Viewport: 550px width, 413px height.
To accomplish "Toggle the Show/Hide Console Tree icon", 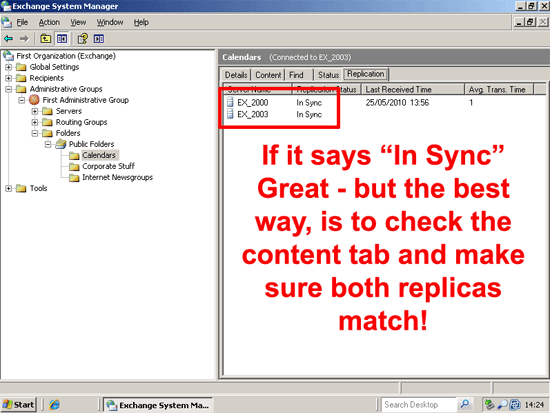I will pos(62,39).
